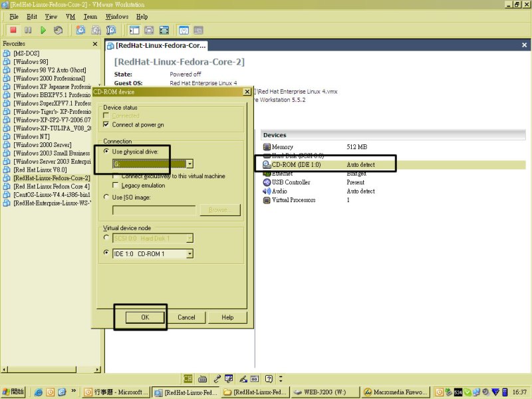Click the Audio speaker device icon
Screen dimensions: 532x399
pos(267,191)
